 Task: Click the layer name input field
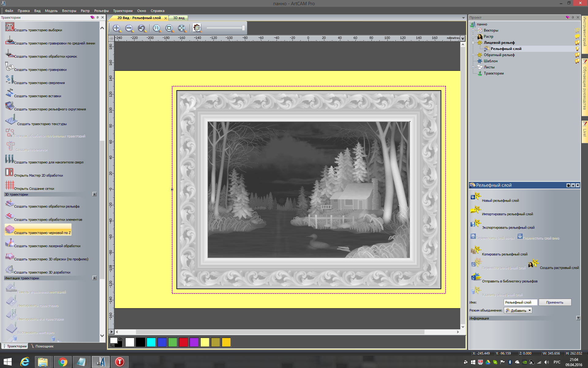[520, 302]
